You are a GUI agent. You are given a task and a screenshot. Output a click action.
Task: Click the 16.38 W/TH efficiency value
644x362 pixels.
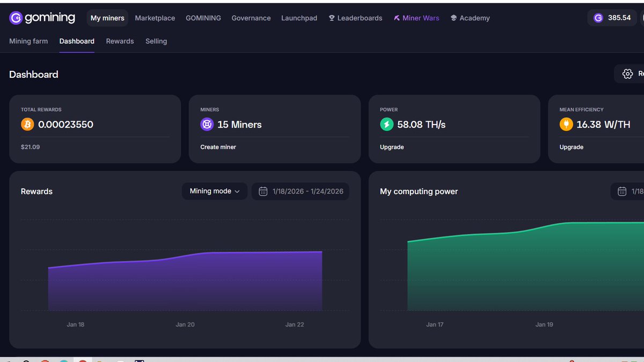[x=603, y=124]
